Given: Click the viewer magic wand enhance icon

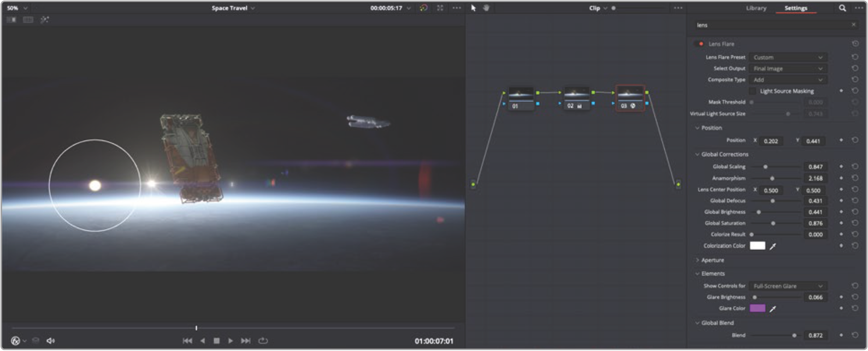Looking at the screenshot, I should 44,20.
